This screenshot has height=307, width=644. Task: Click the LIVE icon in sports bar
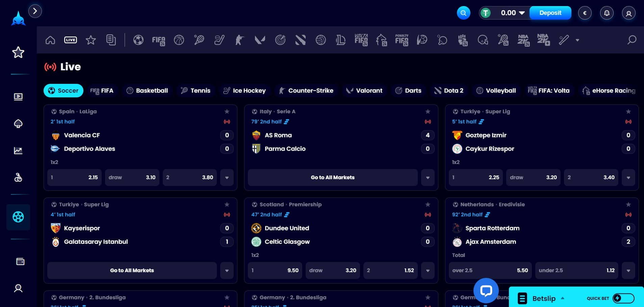70,40
